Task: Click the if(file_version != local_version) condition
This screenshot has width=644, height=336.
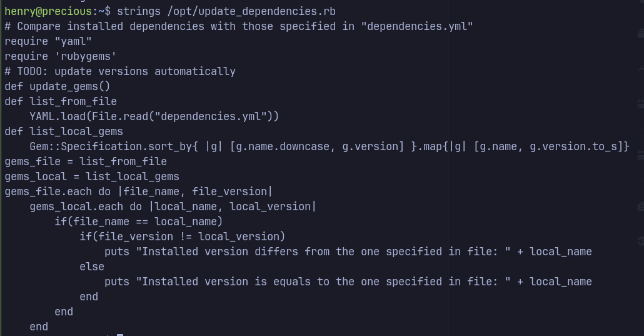Action: pyautogui.click(x=183, y=237)
